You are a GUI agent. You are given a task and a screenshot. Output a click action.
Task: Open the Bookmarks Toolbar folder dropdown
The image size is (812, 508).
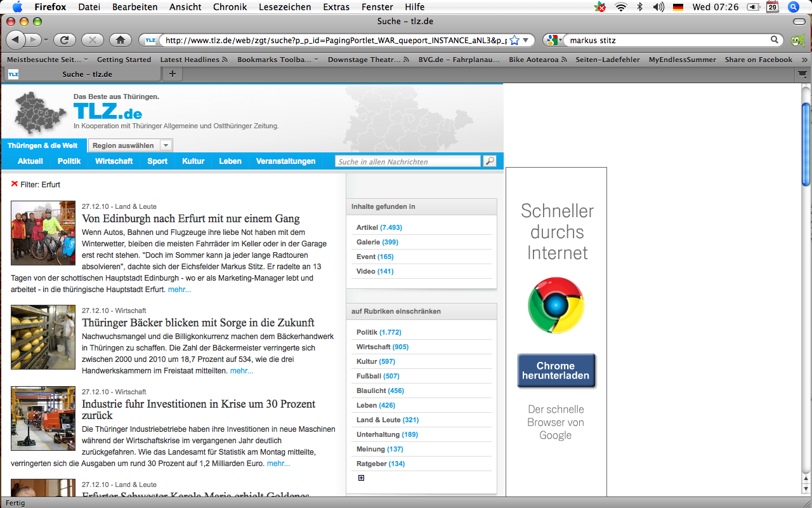pyautogui.click(x=278, y=60)
